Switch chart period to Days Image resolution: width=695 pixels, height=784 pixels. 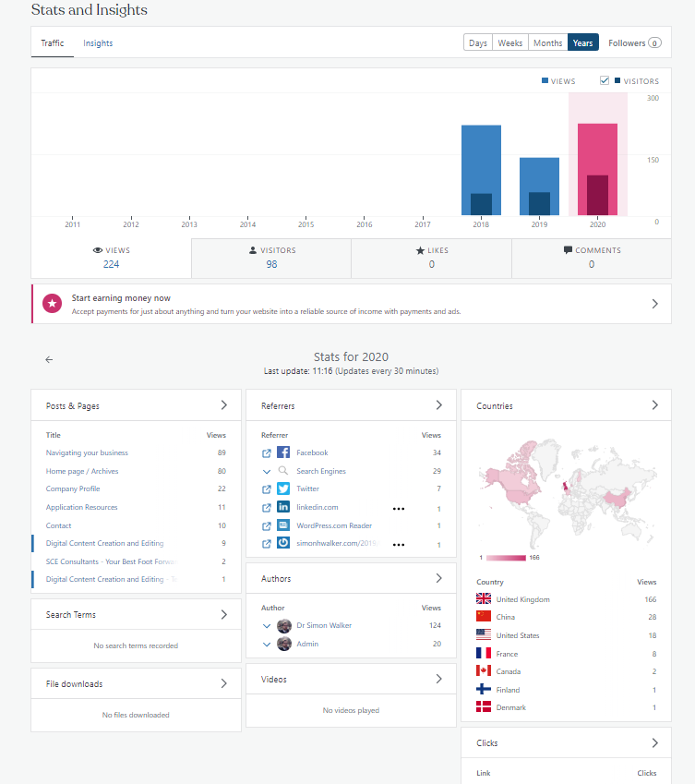click(478, 42)
